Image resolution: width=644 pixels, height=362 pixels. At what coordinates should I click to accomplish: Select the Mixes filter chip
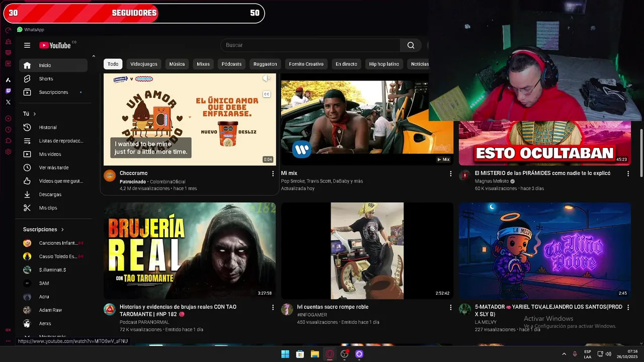203,64
